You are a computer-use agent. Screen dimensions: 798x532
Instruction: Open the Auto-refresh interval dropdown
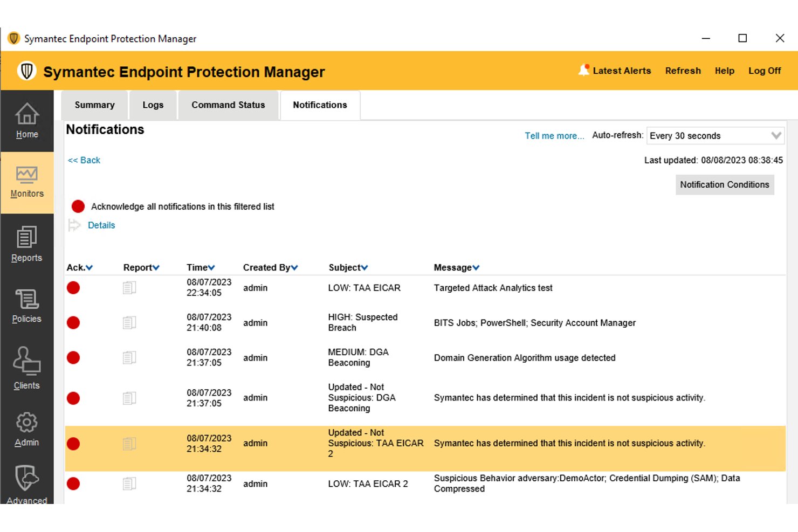point(716,136)
